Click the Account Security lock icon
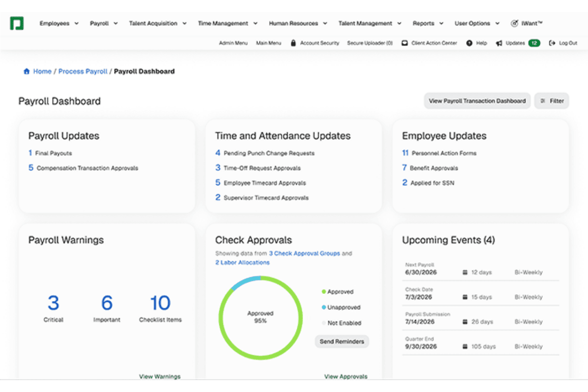This screenshot has width=588, height=392. click(x=293, y=43)
